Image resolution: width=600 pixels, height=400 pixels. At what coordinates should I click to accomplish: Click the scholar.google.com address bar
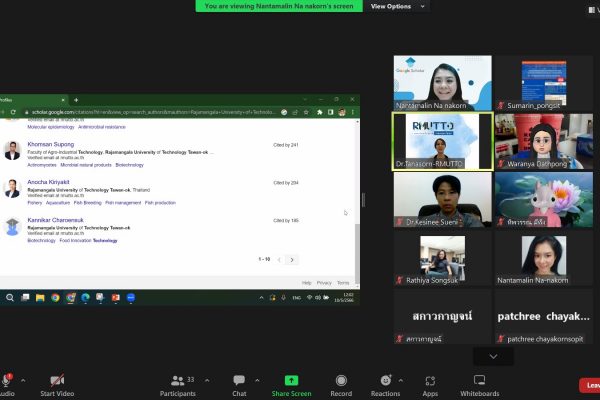(152, 112)
